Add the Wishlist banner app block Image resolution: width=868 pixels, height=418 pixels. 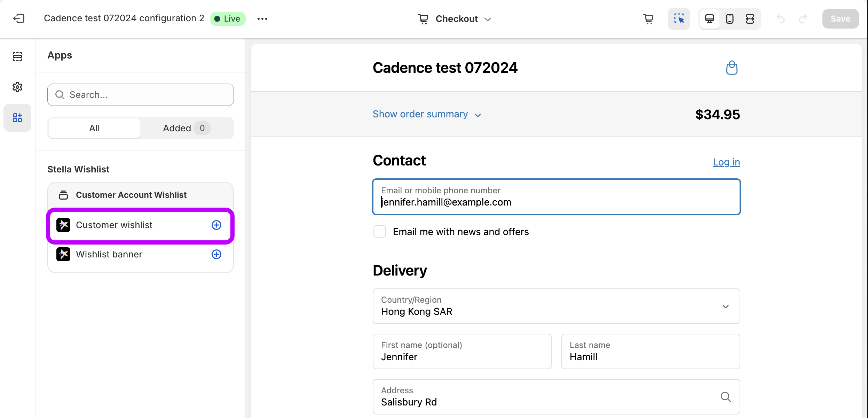[x=216, y=254]
